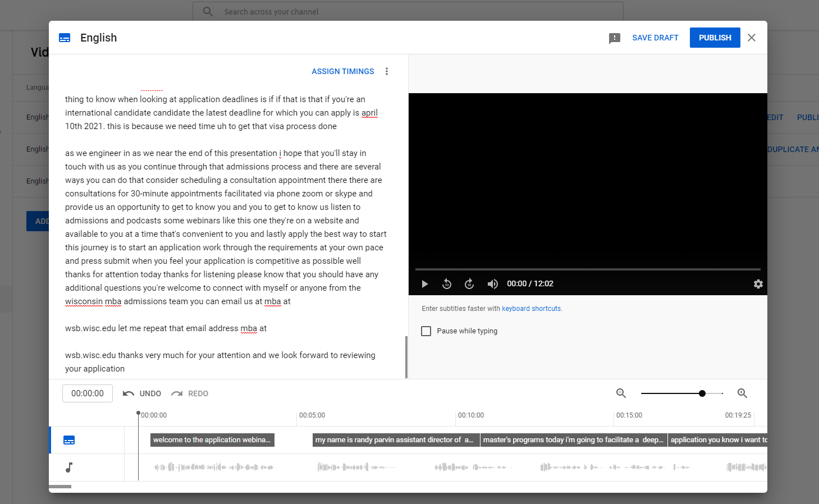819x504 pixels.
Task: Select the music note audio track icon
Action: tap(69, 468)
